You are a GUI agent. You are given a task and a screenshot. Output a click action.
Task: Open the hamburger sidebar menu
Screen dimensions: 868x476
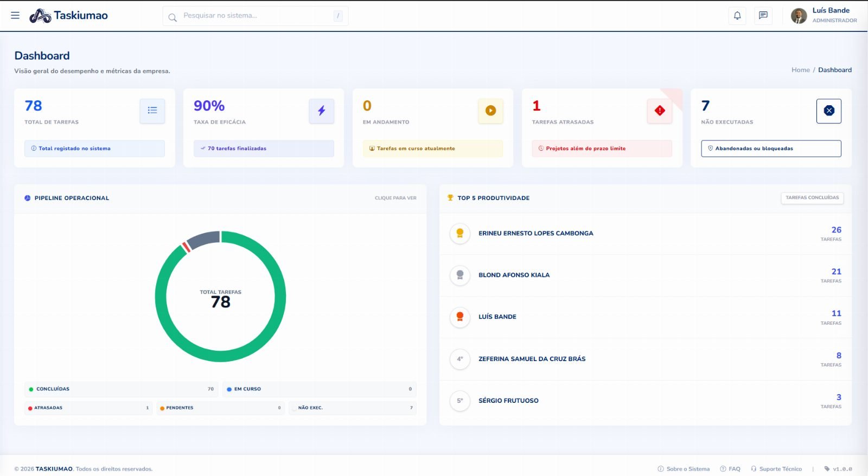(x=15, y=16)
